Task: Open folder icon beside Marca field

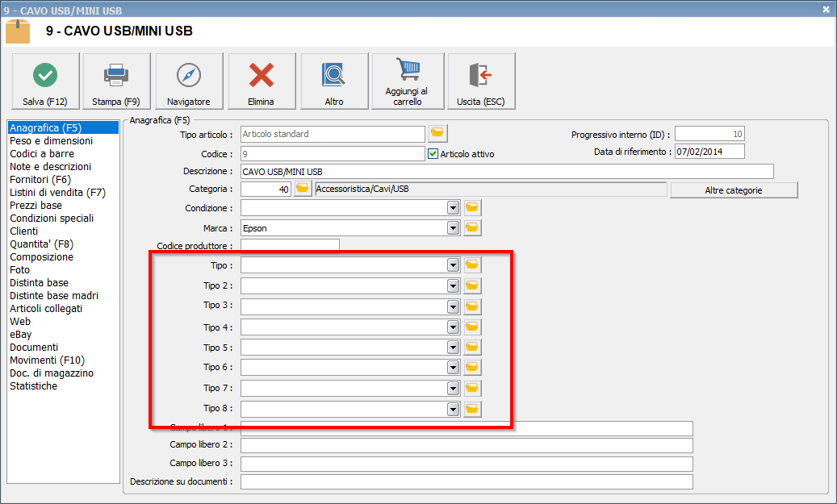Action: [x=472, y=227]
